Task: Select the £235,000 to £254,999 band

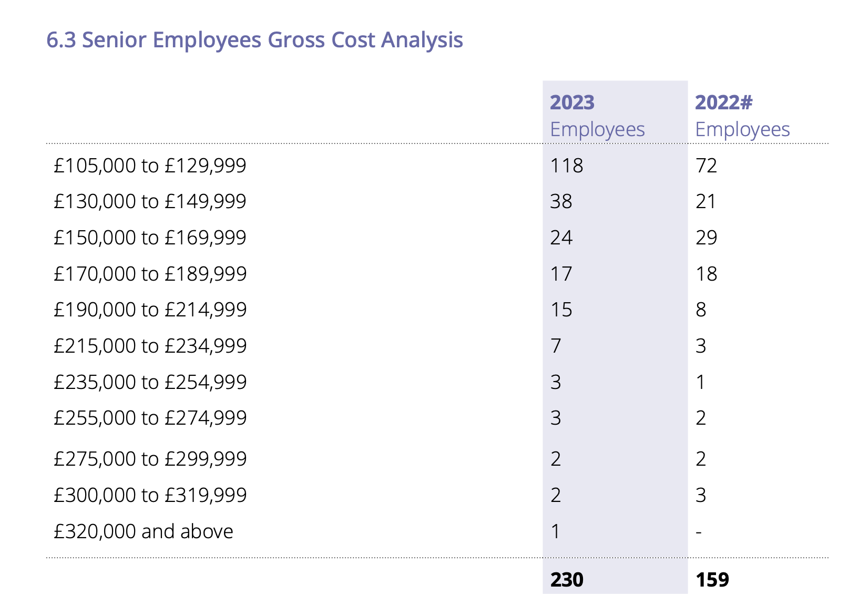Action: pyautogui.click(x=150, y=382)
